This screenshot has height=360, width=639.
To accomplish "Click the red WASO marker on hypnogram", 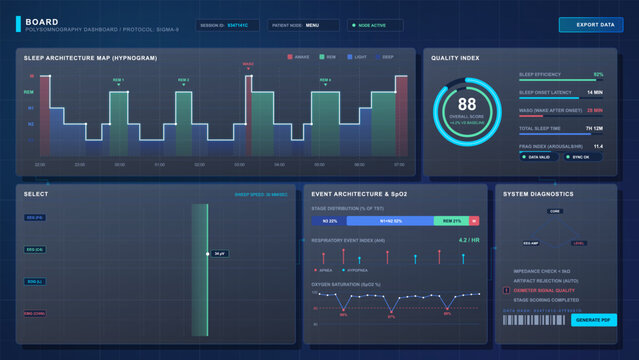I will click(248, 66).
